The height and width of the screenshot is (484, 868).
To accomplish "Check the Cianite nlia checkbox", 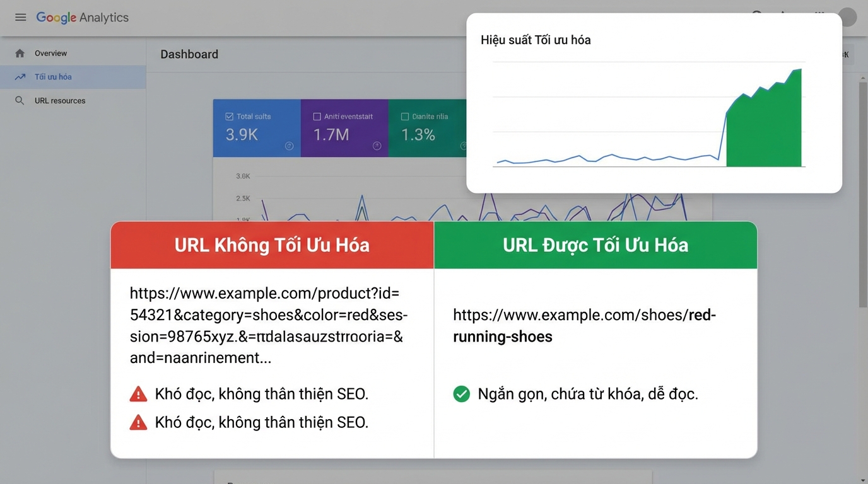I will (404, 116).
